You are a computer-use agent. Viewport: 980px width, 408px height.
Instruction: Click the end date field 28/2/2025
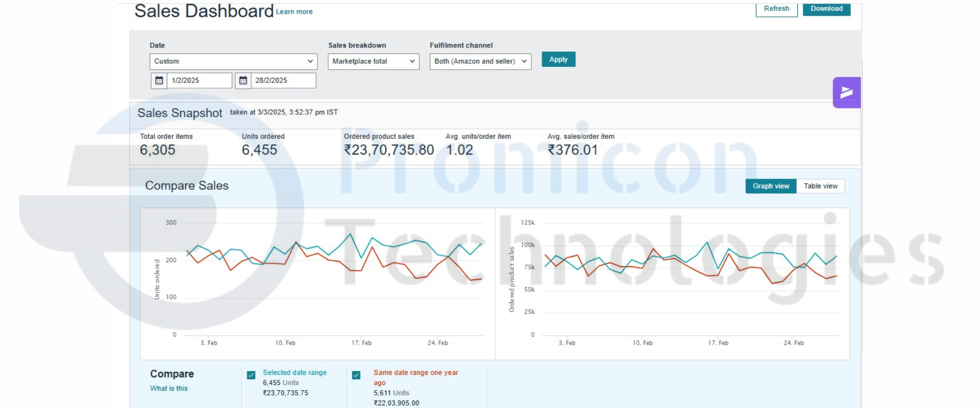pyautogui.click(x=283, y=81)
